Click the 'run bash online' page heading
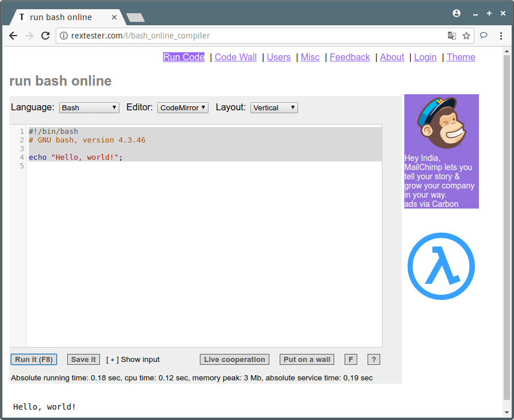The width and height of the screenshot is (514, 420). tap(60, 81)
